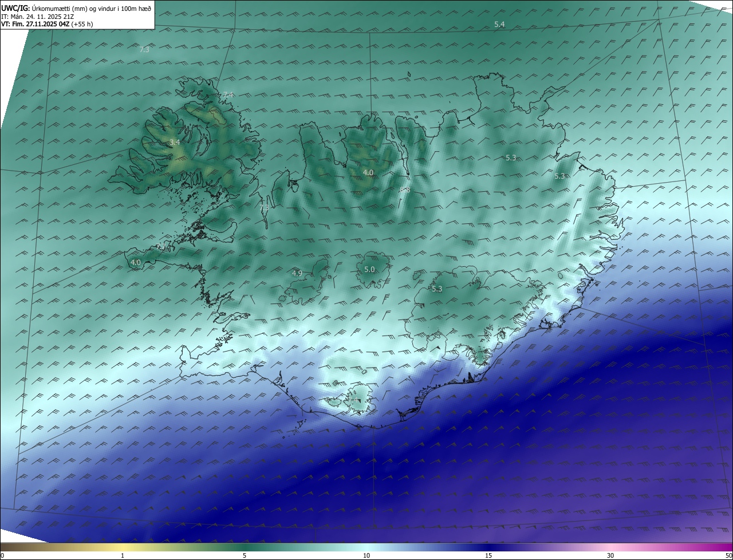Click the '50' label on the color scale
This screenshot has height=560, width=733.
[x=728, y=555]
